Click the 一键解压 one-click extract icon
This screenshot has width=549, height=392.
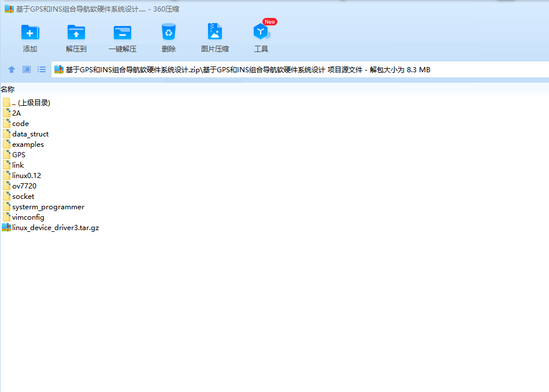pyautogui.click(x=122, y=32)
